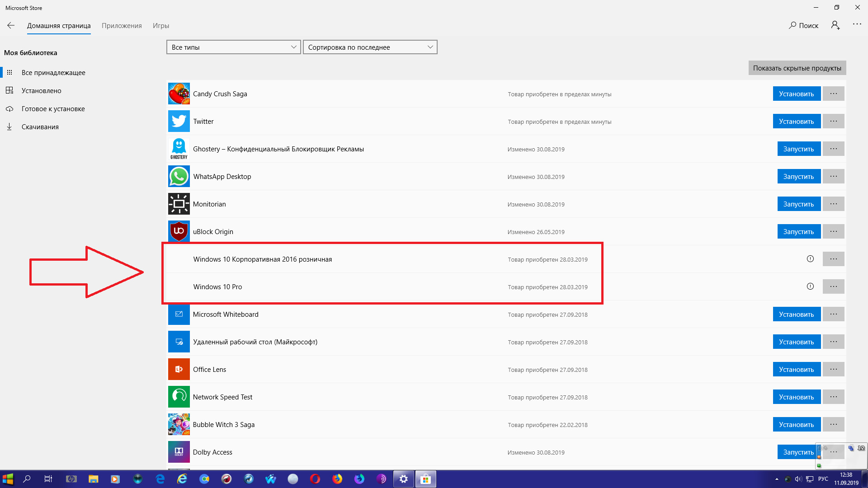Select Готовое к установке in sidebar

pos(53,109)
